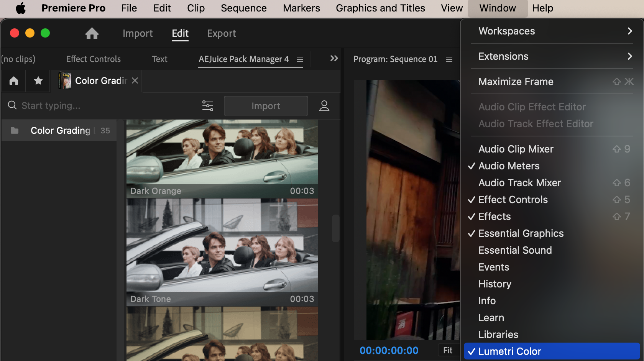Open the Sequence menu

point(243,8)
